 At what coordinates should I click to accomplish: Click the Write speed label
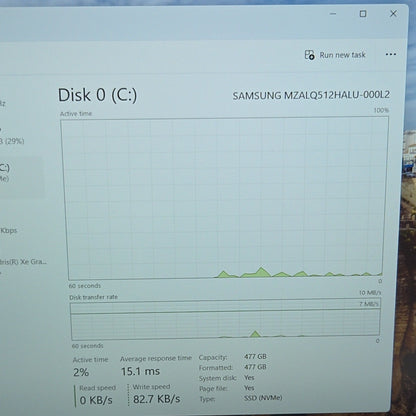pos(151,387)
